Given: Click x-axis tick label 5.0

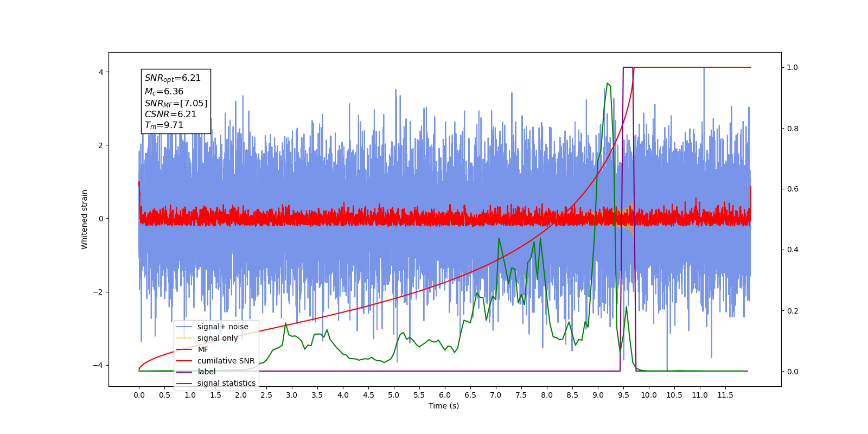Looking at the screenshot, I should pyautogui.click(x=394, y=395).
